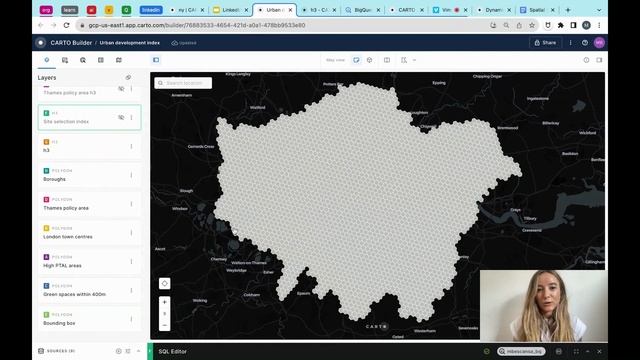
Task: Show the Site selection index layer
Action: 121,118
